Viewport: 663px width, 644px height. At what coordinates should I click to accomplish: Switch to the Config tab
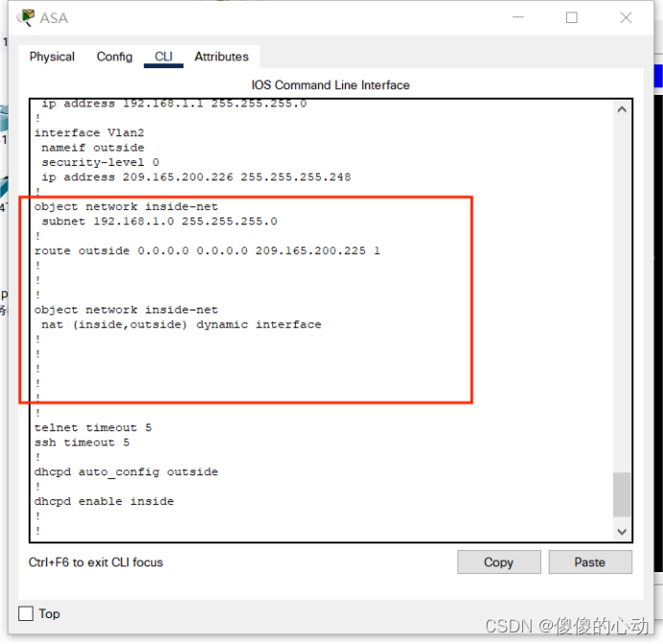[x=115, y=57]
